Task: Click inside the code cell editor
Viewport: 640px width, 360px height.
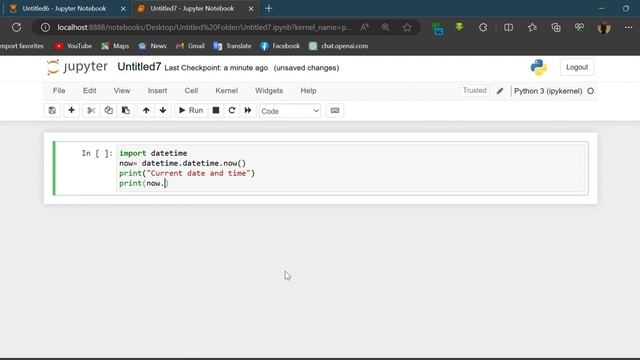Action: pos(352,168)
